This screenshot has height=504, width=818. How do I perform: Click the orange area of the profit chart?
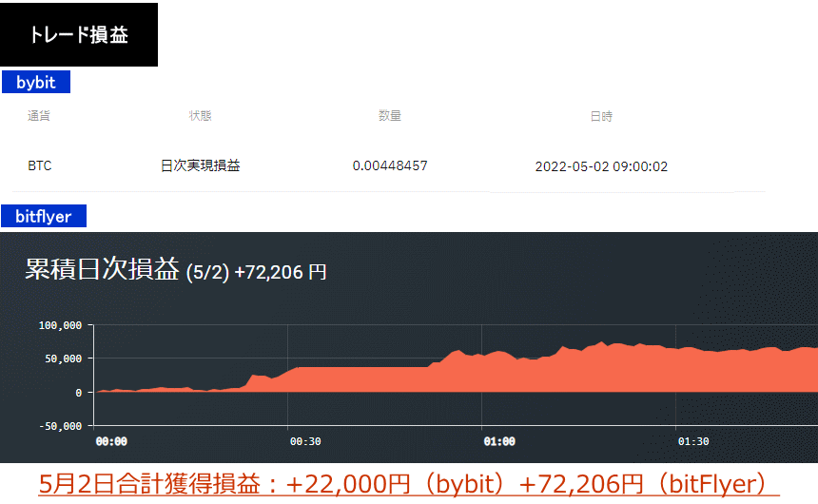pos(571,373)
